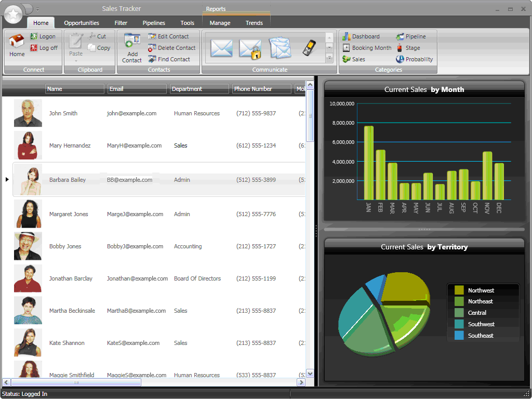Open the quick access toolbar dropdown arrow
This screenshot has width=532, height=399.
click(38, 9)
